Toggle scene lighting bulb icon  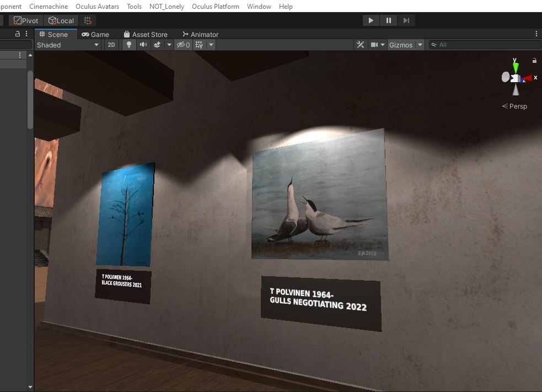point(129,45)
